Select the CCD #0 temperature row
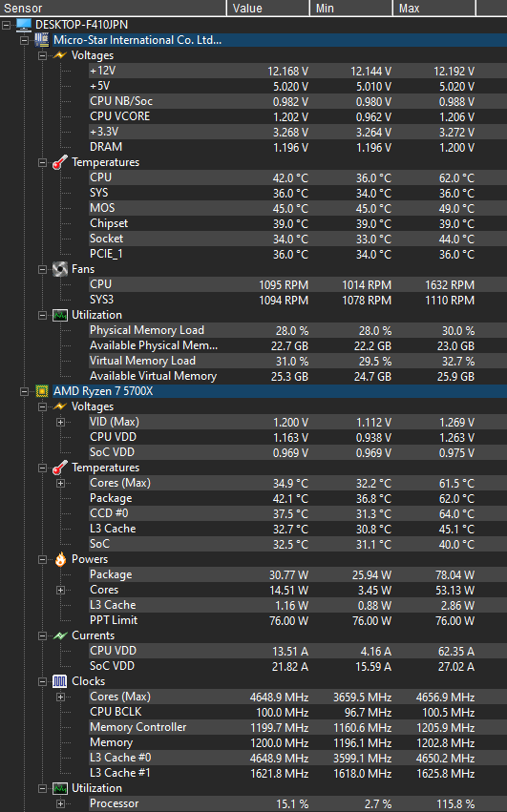Image resolution: width=507 pixels, height=812 pixels. point(298,513)
